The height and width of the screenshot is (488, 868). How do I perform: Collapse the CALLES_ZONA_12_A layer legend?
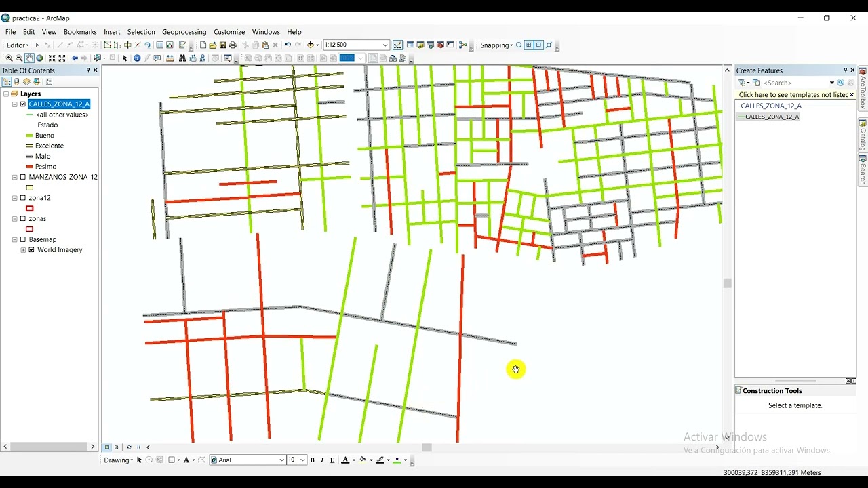(x=15, y=104)
